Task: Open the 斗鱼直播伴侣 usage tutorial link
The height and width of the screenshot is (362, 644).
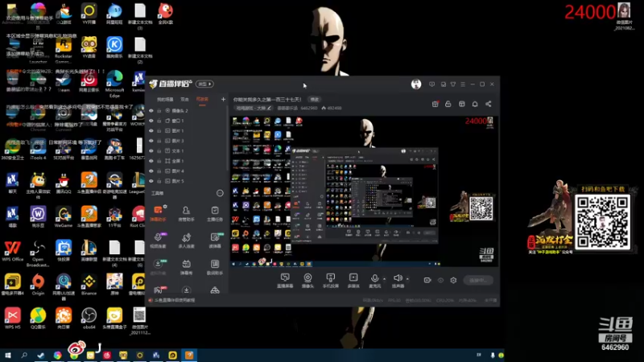Action: click(x=175, y=300)
